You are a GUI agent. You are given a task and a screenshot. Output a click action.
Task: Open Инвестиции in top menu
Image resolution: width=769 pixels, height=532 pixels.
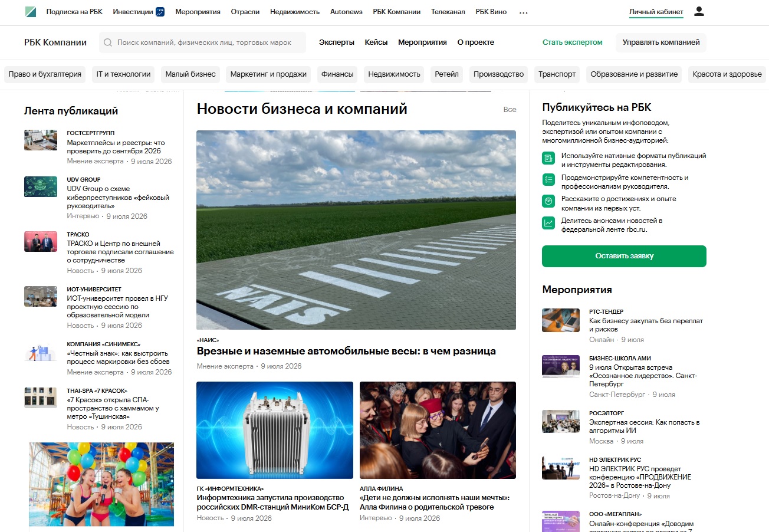pos(133,12)
